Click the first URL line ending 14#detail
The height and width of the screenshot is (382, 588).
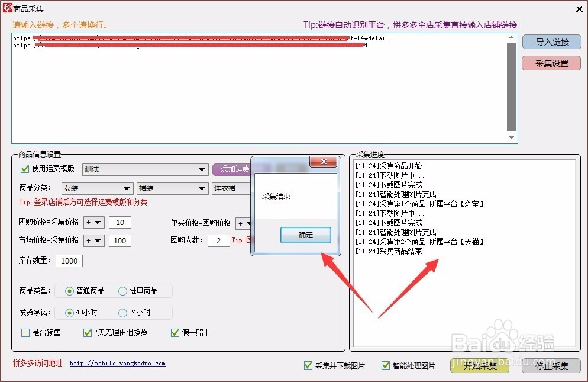point(201,38)
